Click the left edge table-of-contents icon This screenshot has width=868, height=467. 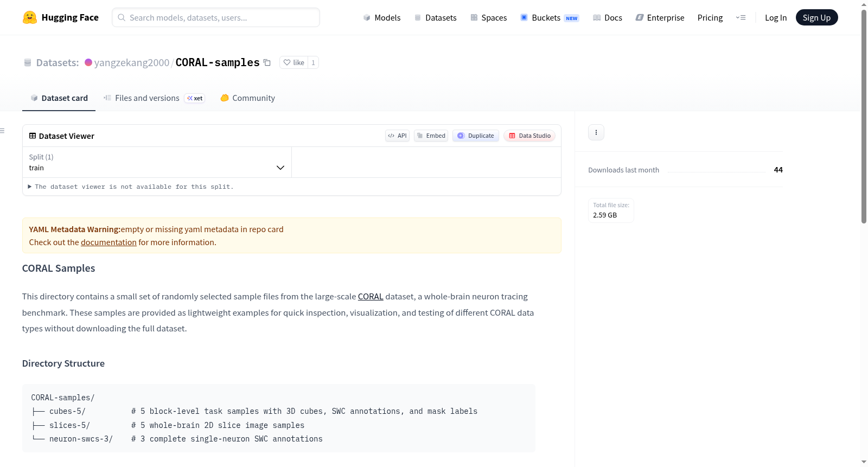[2, 131]
